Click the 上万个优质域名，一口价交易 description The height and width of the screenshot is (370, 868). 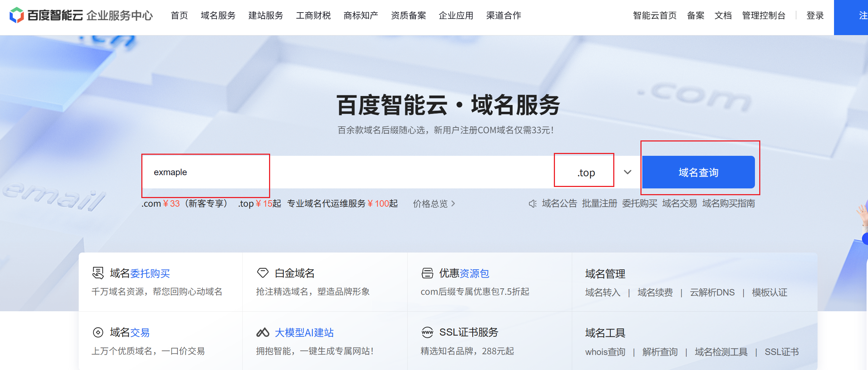148,351
